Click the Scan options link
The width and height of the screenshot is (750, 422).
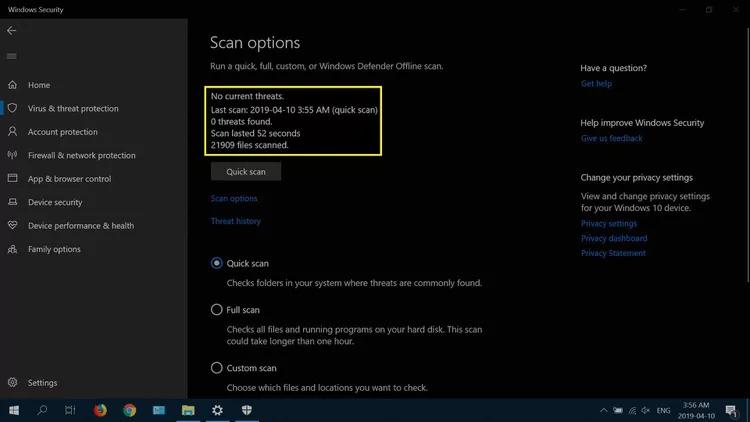pos(234,198)
